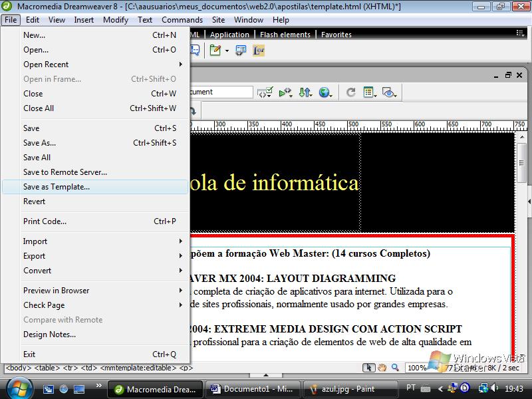Choose Save as Template from File menu
Viewport: 532px width, 399px height.
pyautogui.click(x=57, y=187)
